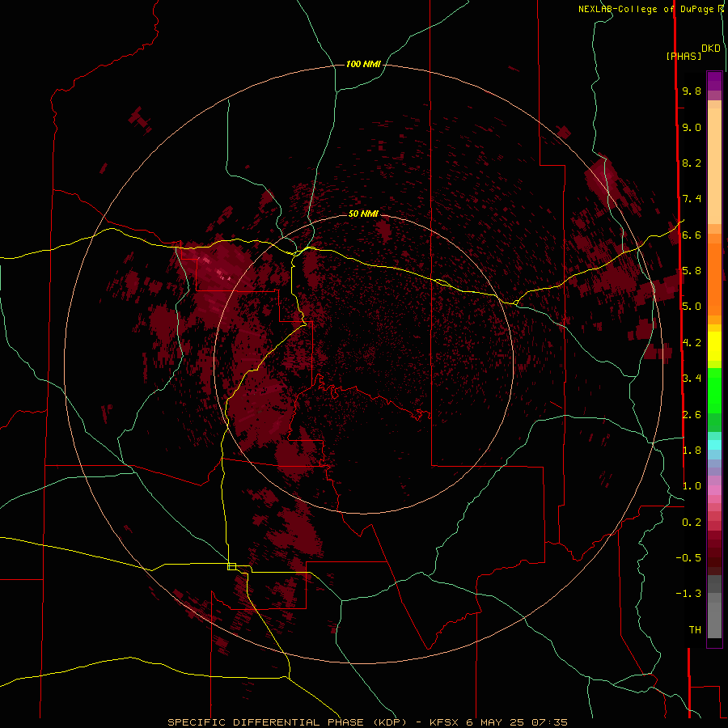The image size is (728, 728).
Task: Select the 7.4 value on the scale
Action: tap(692, 199)
